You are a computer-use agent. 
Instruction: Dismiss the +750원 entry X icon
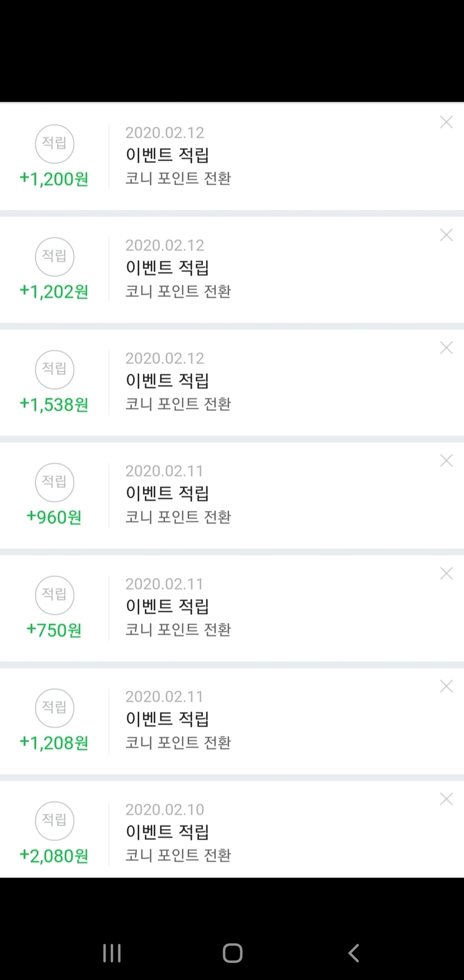tap(446, 573)
